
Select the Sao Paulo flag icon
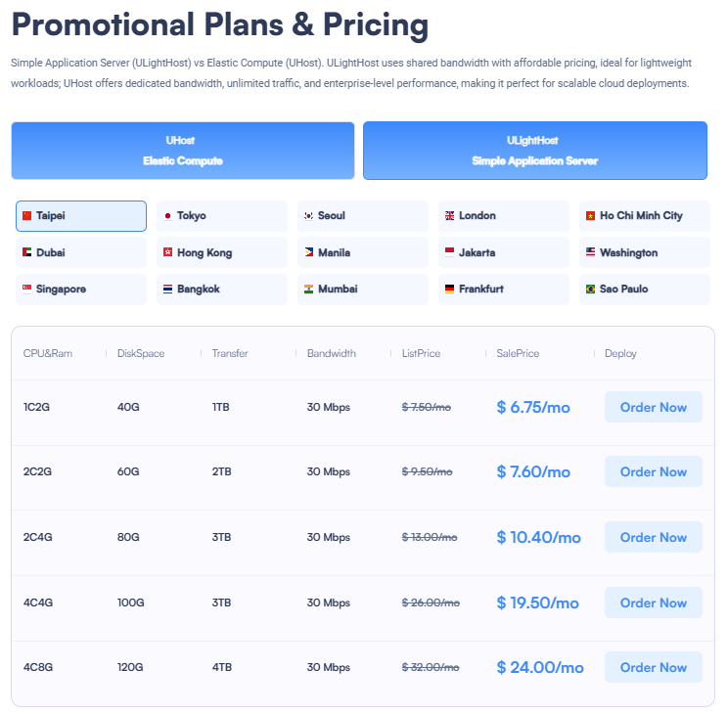pos(591,290)
